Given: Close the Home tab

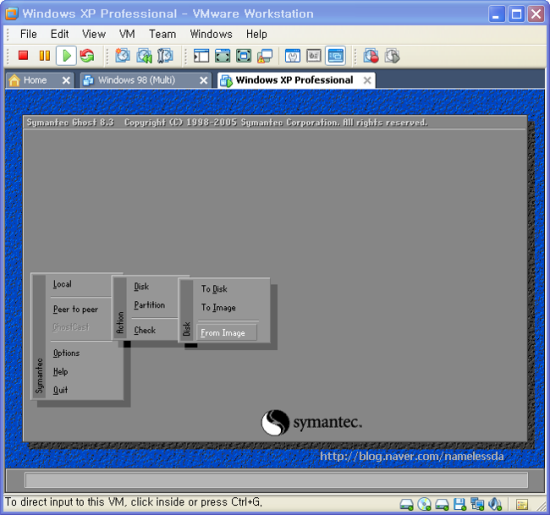Looking at the screenshot, I should (66, 81).
